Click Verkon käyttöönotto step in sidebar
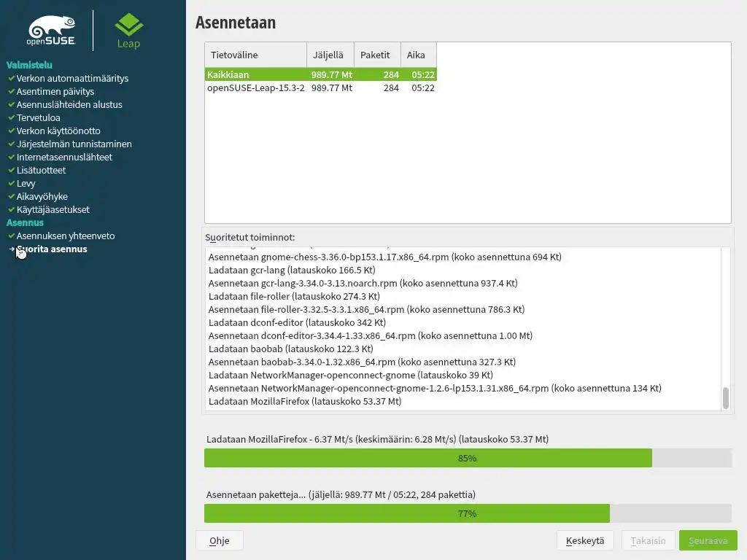747x560 pixels. (x=58, y=131)
